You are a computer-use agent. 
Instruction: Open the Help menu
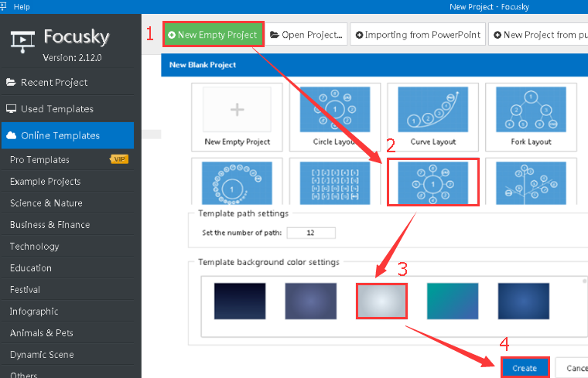22,7
